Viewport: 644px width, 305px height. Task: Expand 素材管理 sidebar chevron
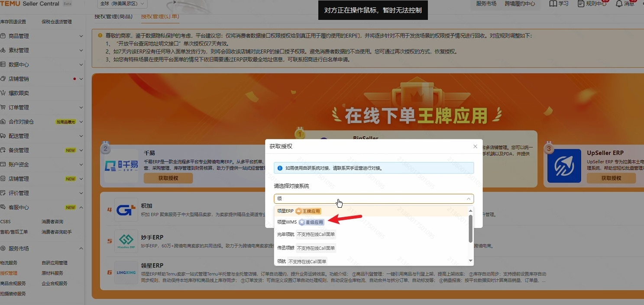[81, 50]
